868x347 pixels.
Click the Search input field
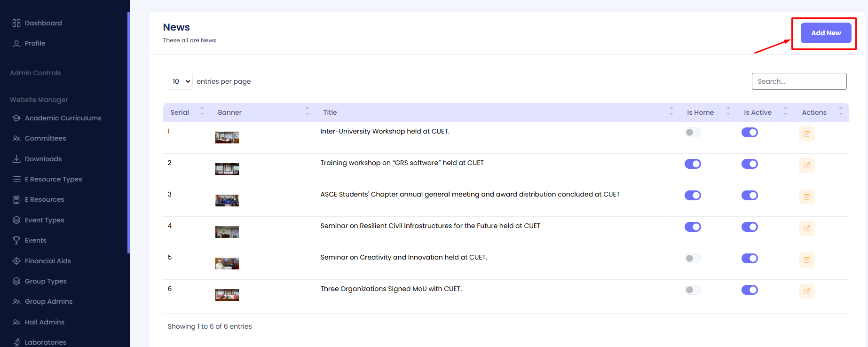coord(799,81)
